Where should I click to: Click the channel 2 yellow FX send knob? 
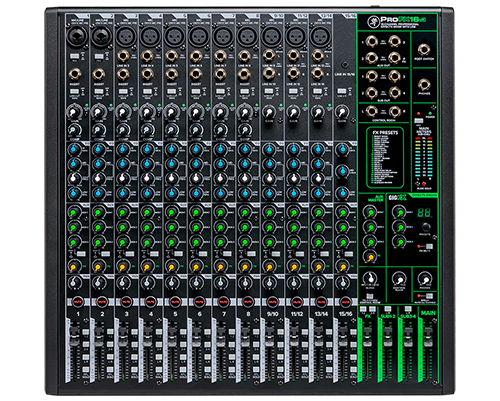(x=99, y=266)
